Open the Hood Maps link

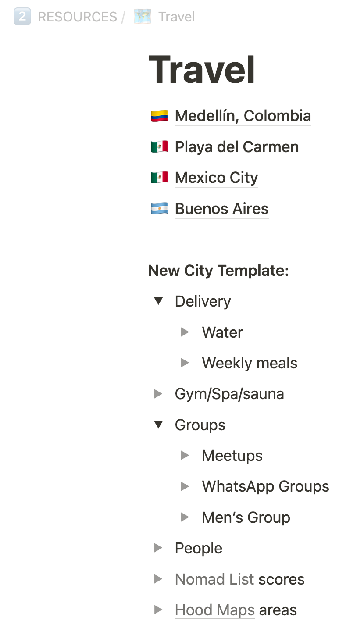(x=215, y=610)
